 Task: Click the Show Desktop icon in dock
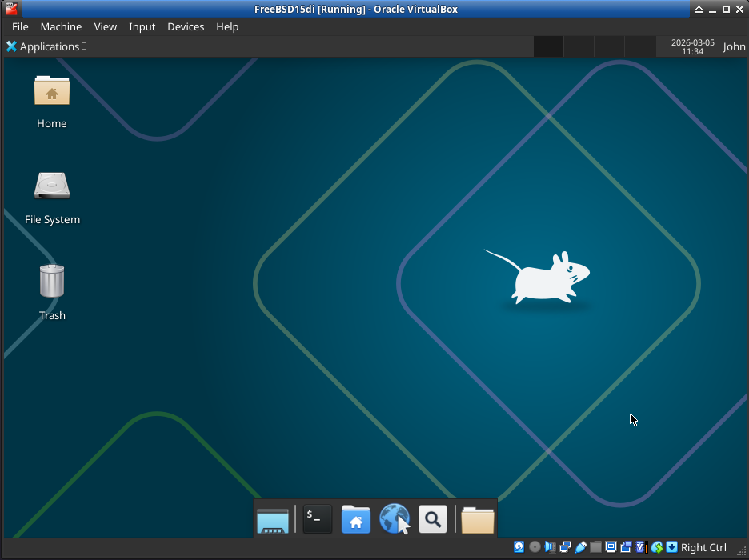(273, 520)
